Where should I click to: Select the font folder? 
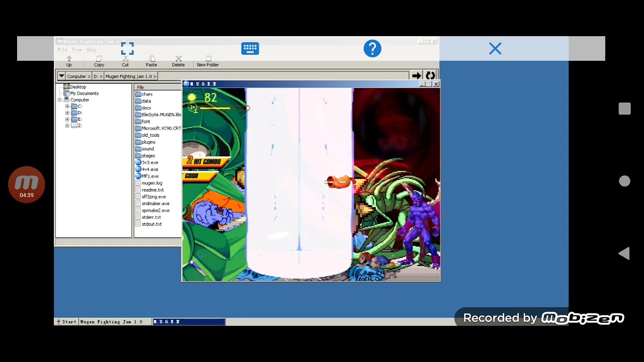(143, 122)
